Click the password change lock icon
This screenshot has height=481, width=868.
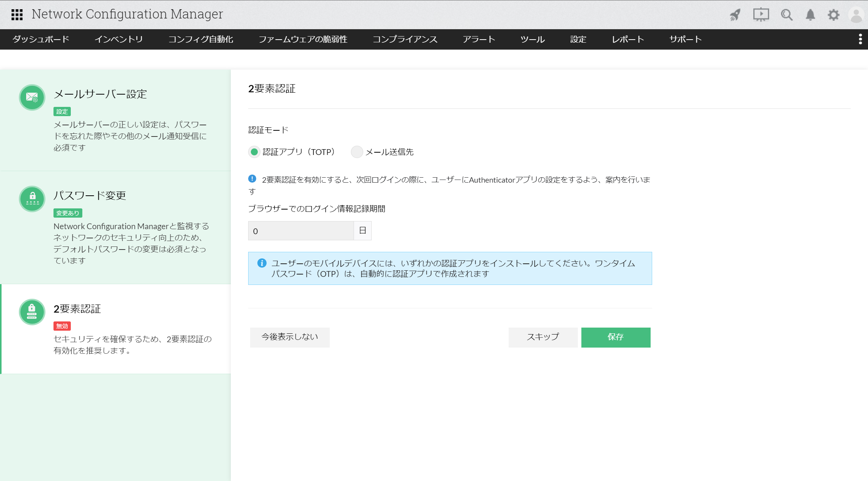[x=32, y=199]
